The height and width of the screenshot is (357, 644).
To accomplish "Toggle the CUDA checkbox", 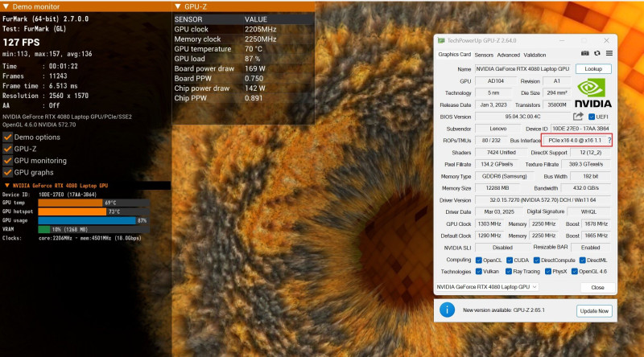I will pos(510,261).
